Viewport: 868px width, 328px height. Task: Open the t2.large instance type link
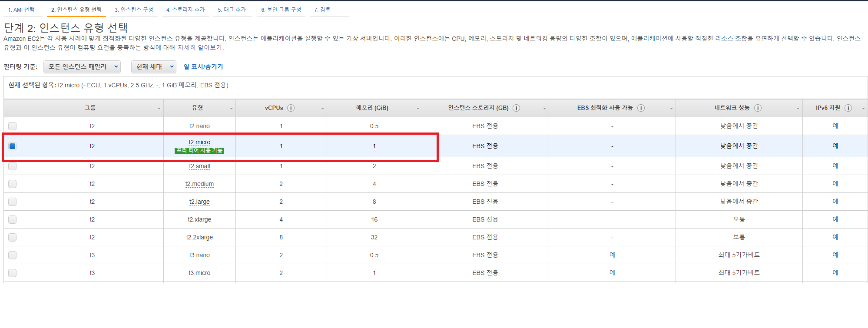pyautogui.click(x=199, y=202)
